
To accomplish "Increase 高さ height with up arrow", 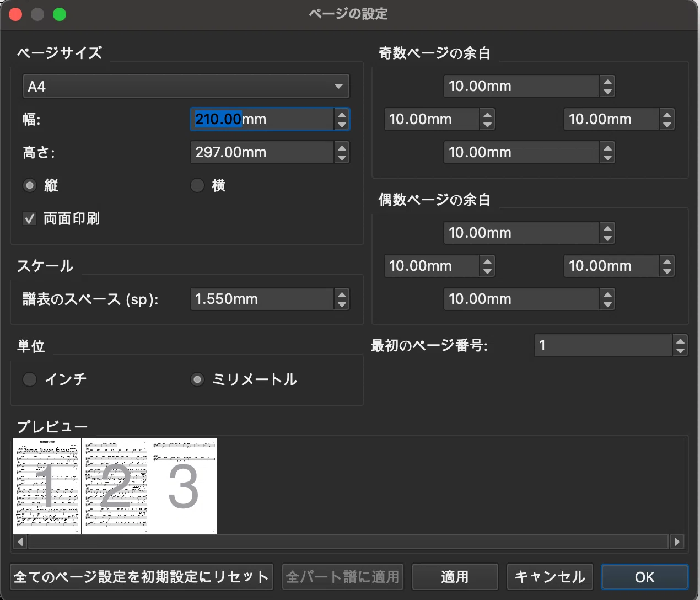I will 342,147.
